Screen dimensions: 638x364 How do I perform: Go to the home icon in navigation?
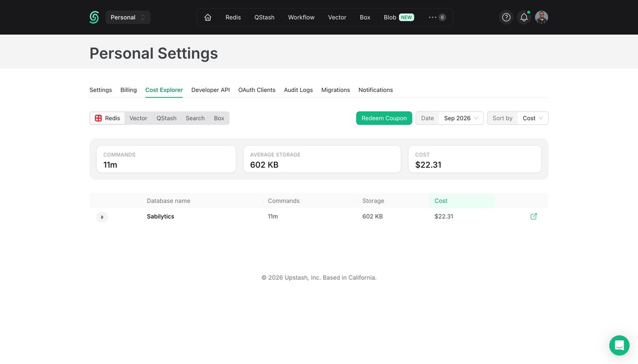(x=208, y=18)
